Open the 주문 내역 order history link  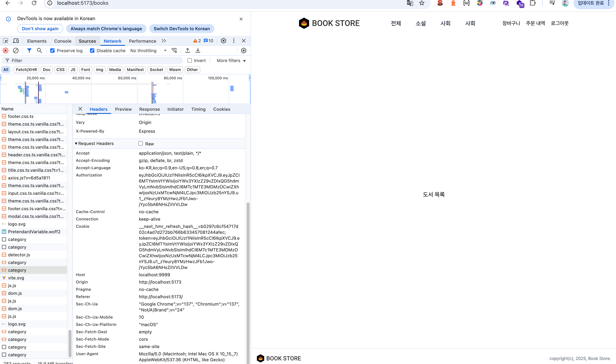click(x=536, y=23)
